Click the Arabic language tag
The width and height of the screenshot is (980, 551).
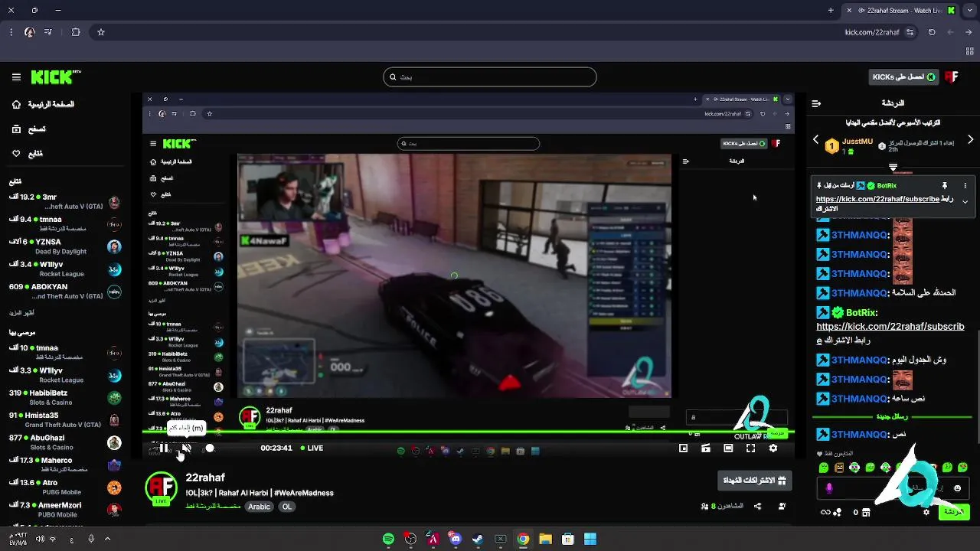tap(259, 507)
